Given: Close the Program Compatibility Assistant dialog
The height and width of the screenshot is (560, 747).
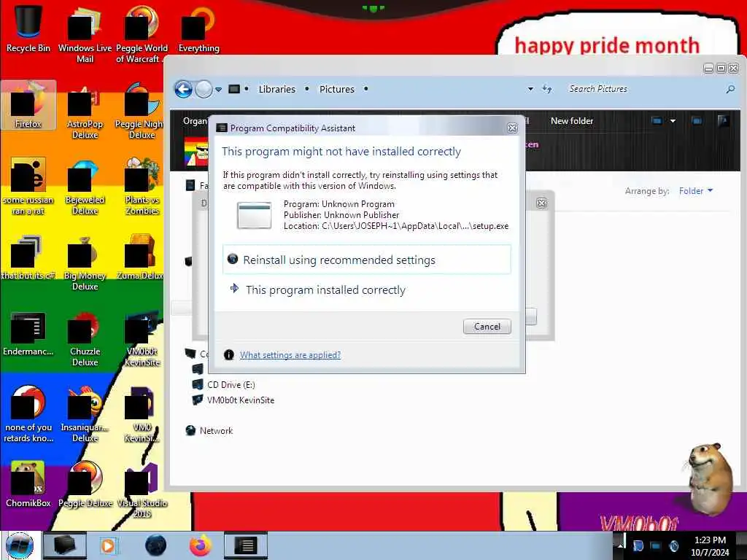Looking at the screenshot, I should [512, 128].
